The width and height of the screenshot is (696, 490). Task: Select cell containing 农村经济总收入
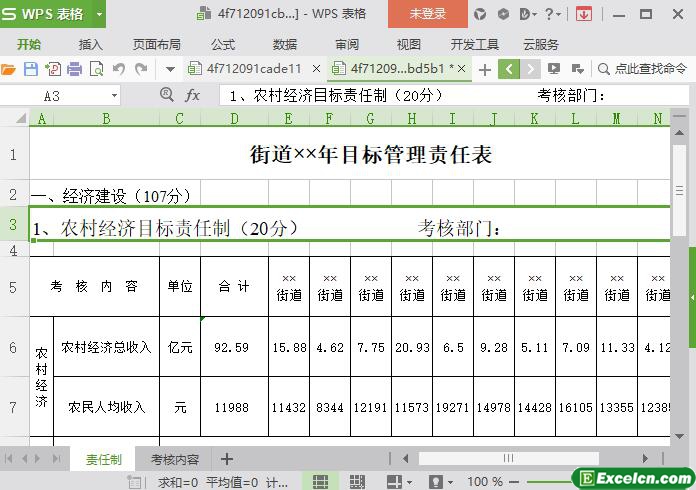click(x=106, y=347)
